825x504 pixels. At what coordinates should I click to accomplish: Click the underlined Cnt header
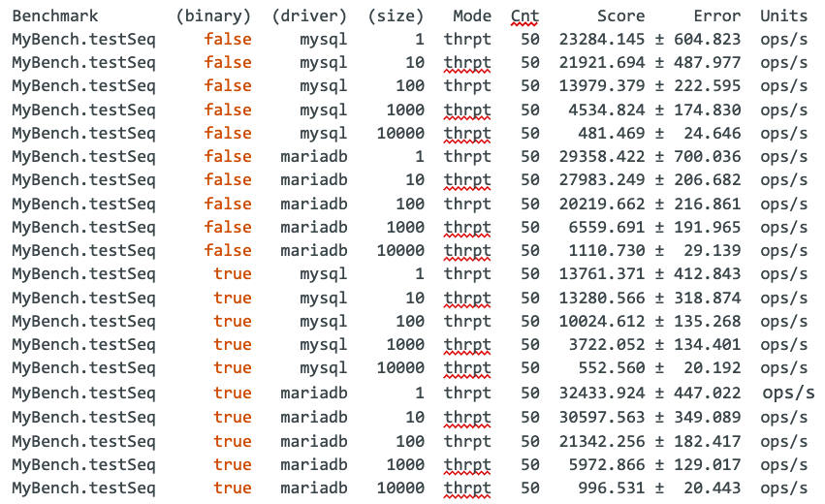pyautogui.click(x=524, y=16)
